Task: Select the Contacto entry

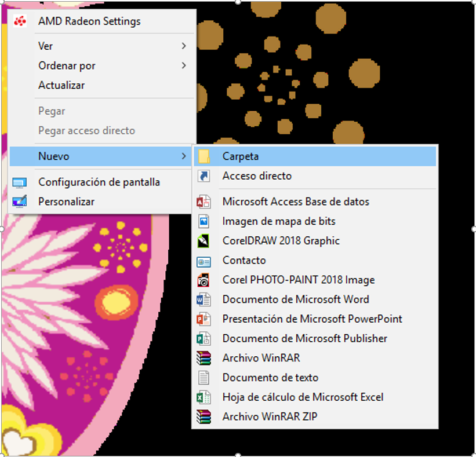Action: (315, 260)
